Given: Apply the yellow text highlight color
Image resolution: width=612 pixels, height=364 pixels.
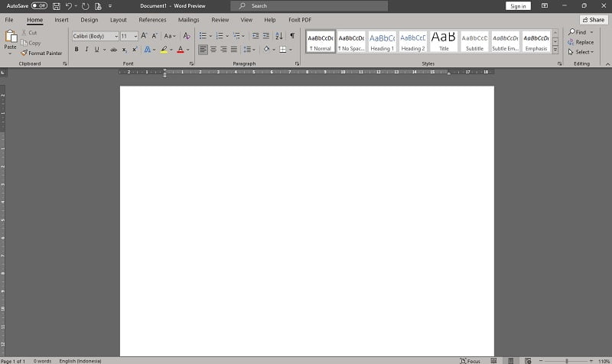Looking at the screenshot, I should click(163, 50).
